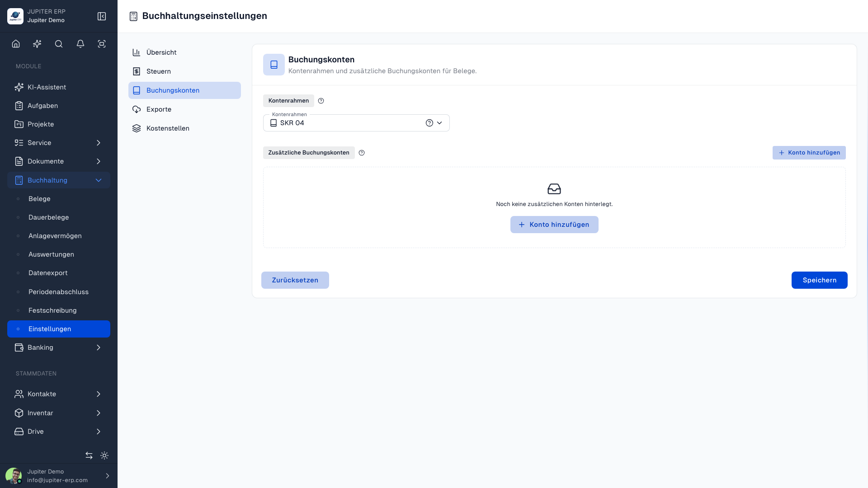Expand the Inventar section
Viewport: 868px width, 488px height.
click(59, 413)
